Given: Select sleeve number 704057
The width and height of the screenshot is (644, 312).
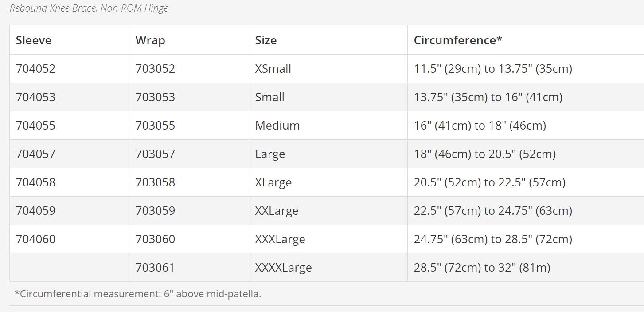Looking at the screenshot, I should [36, 154].
